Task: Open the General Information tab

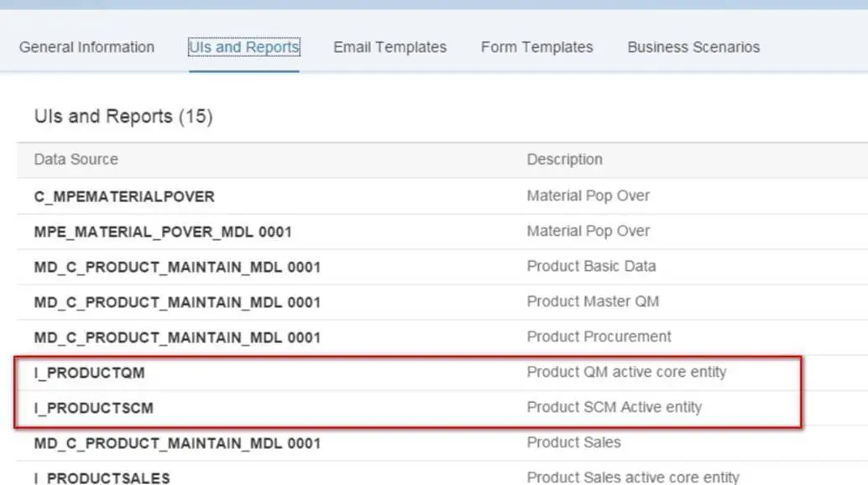Action: click(x=86, y=47)
